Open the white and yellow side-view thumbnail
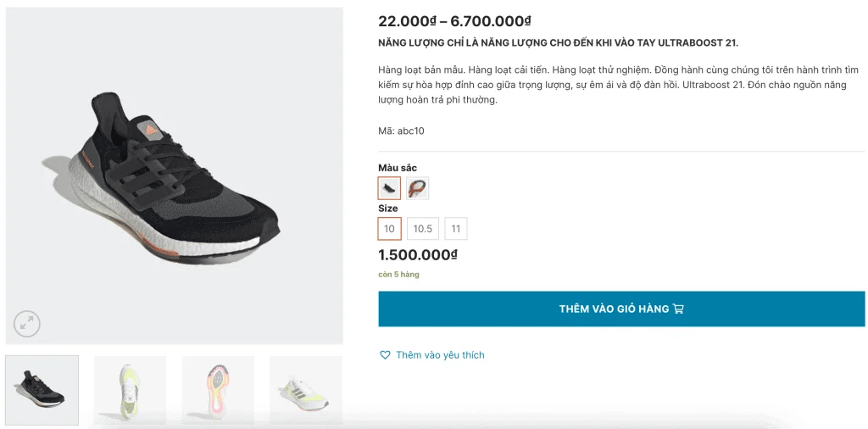 coord(305,390)
